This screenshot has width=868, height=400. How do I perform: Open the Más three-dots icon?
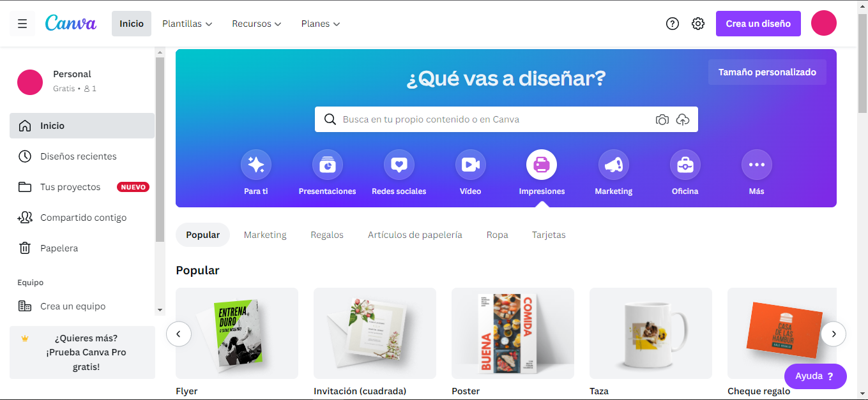757,165
